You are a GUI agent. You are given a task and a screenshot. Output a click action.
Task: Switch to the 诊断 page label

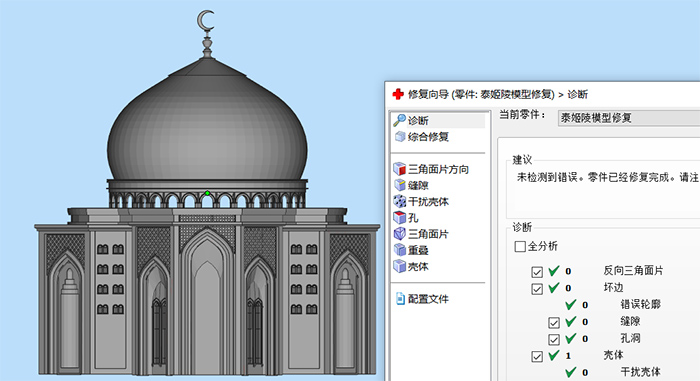point(418,121)
